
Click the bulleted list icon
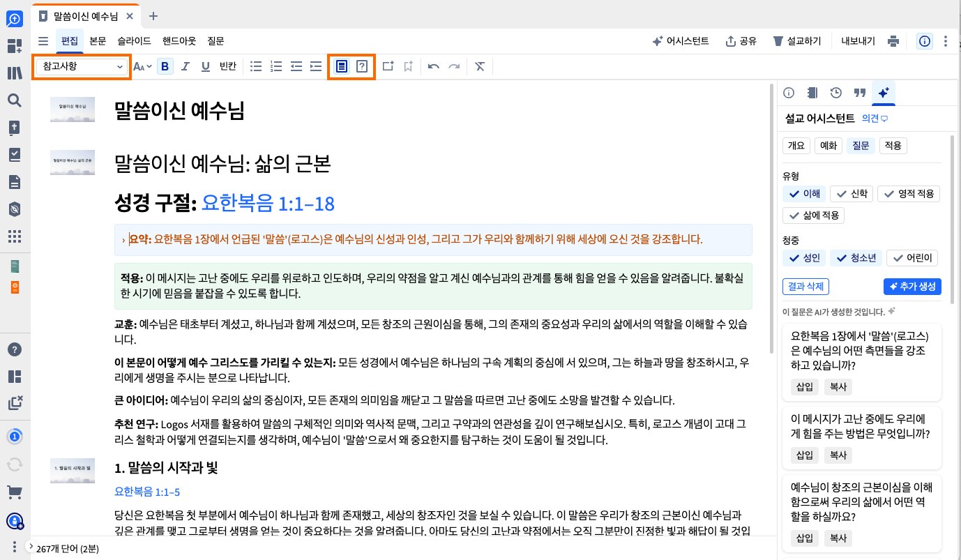coord(257,66)
